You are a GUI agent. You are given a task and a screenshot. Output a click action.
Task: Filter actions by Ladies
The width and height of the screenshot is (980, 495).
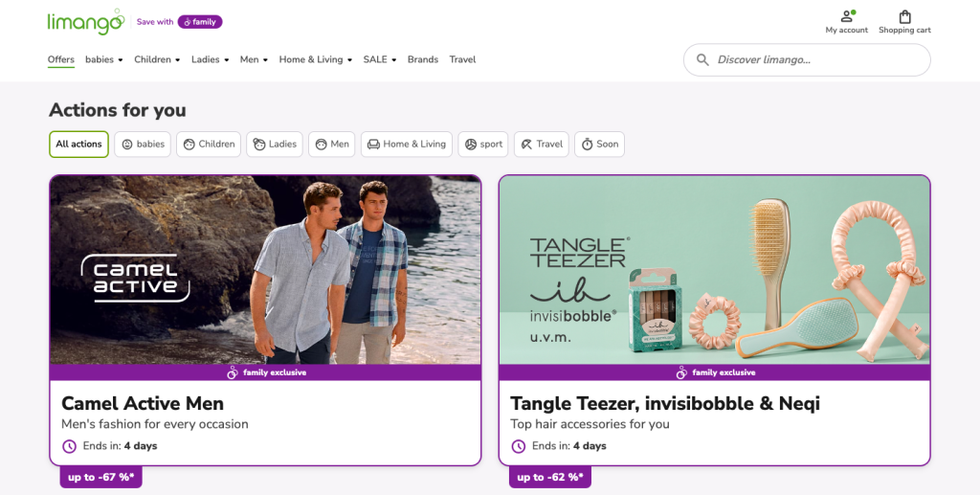coord(275,145)
